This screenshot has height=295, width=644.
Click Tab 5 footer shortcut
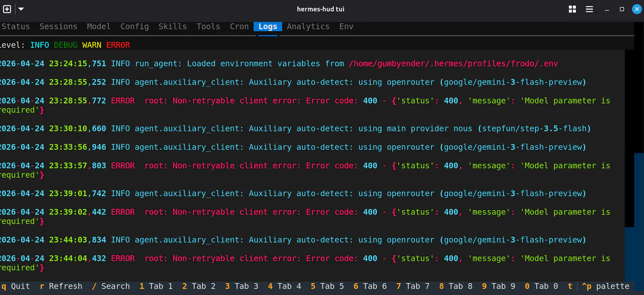click(327, 286)
